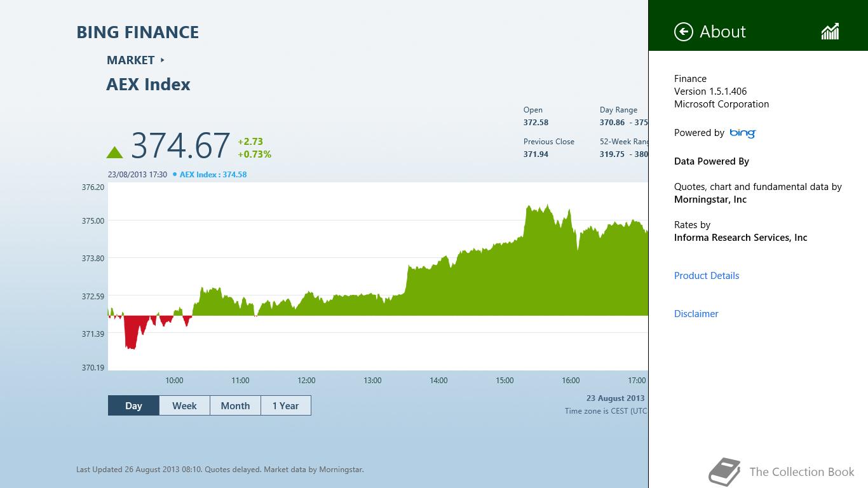Click the Finance chart icon in About header
The height and width of the screenshot is (488, 868).
click(x=830, y=31)
